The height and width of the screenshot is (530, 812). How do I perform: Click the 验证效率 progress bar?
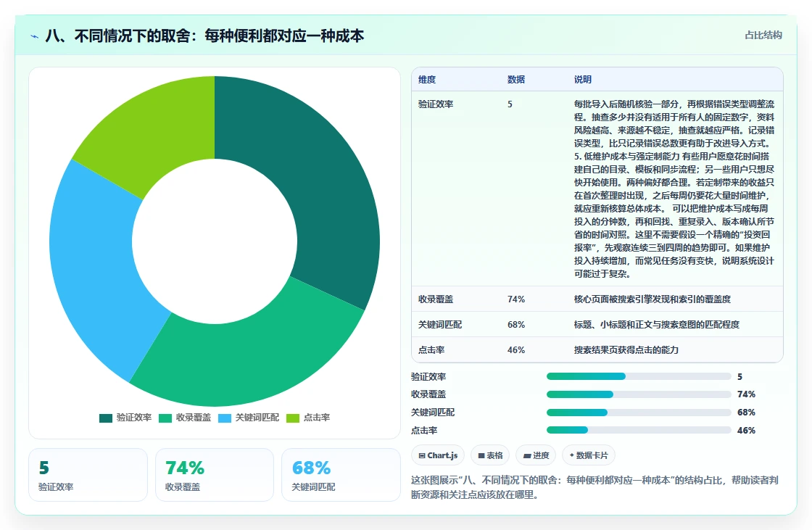(639, 376)
